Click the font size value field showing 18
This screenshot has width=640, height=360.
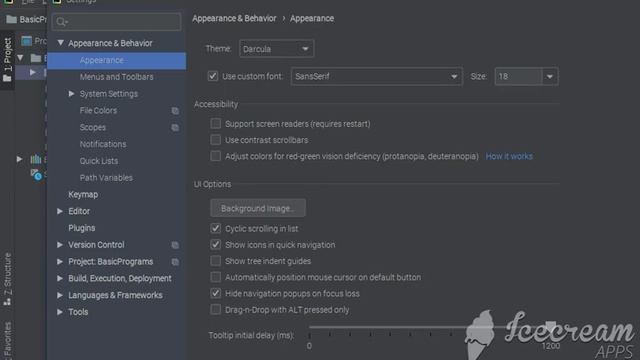point(518,76)
